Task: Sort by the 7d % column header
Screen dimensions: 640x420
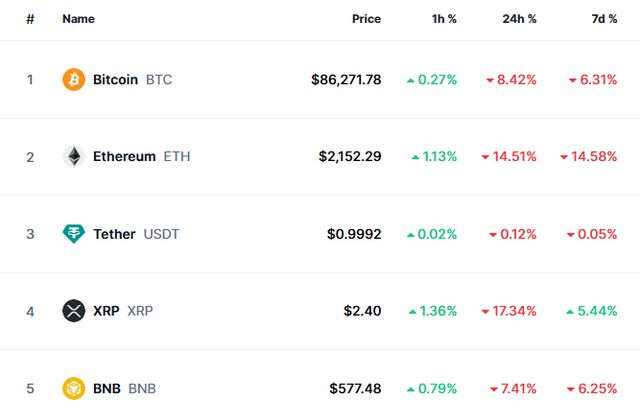Action: 603,19
